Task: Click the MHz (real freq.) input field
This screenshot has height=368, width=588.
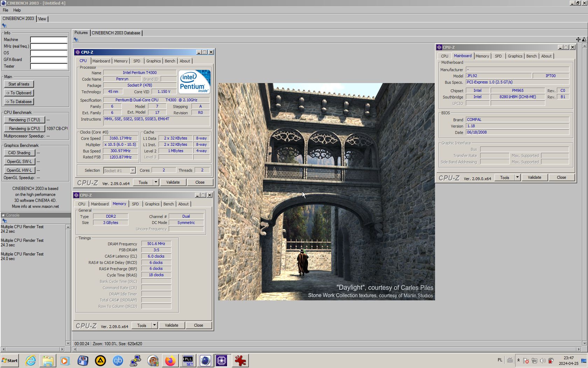Action: pos(49,46)
